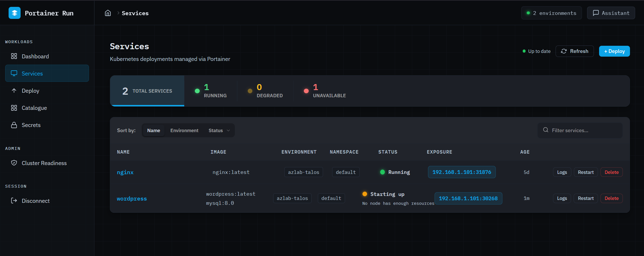Screen dimensions: 644x256
Task: Click the AGE column header
Action: 525,152
